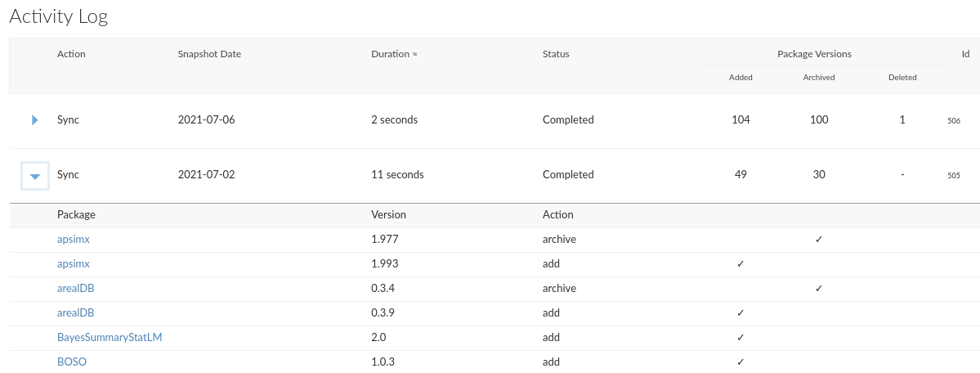Image resolution: width=980 pixels, height=373 pixels.
Task: Open the BayesSummaryStatLM package link
Action: [x=110, y=337]
